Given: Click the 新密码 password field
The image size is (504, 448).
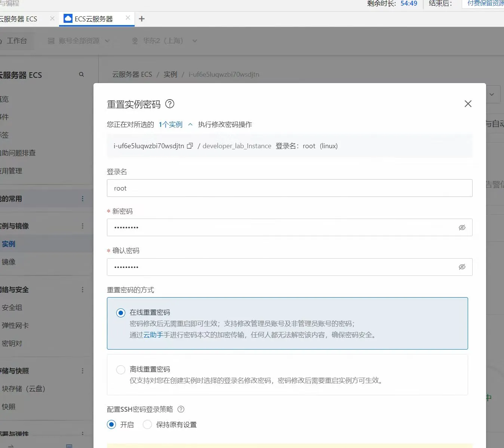Looking at the screenshot, I should pos(289,227).
